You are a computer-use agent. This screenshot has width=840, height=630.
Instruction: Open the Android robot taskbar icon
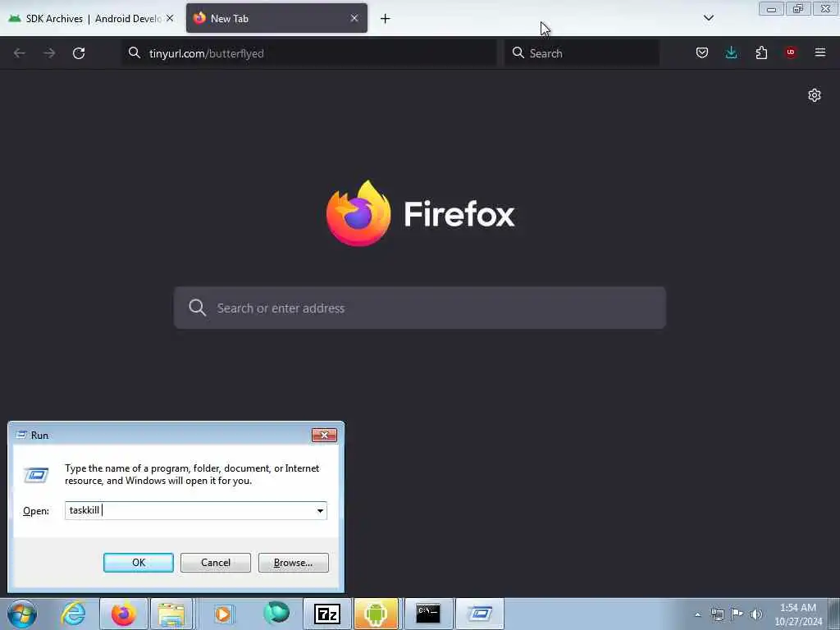[x=376, y=614]
